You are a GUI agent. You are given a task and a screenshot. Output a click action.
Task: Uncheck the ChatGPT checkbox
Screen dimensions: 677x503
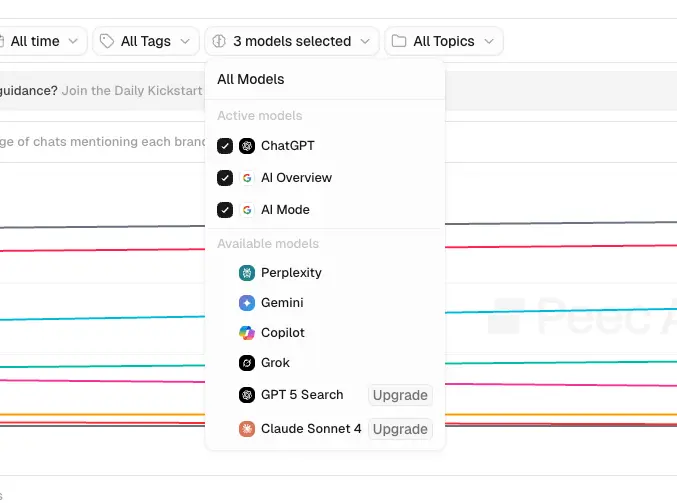pyautogui.click(x=225, y=146)
